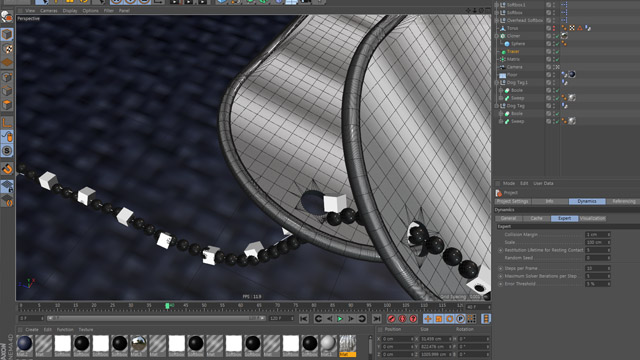Select the axis L-shaped tool icon

pyautogui.click(x=7, y=122)
